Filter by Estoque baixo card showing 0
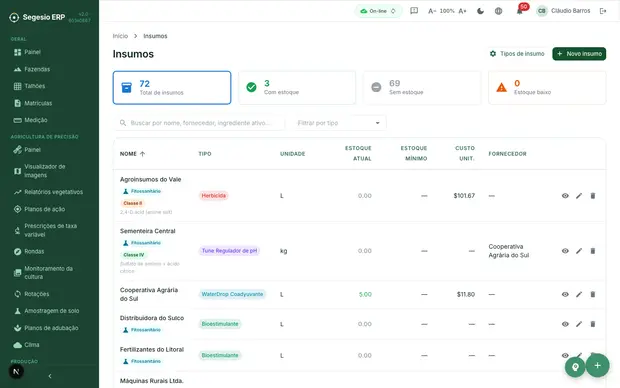 click(547, 88)
